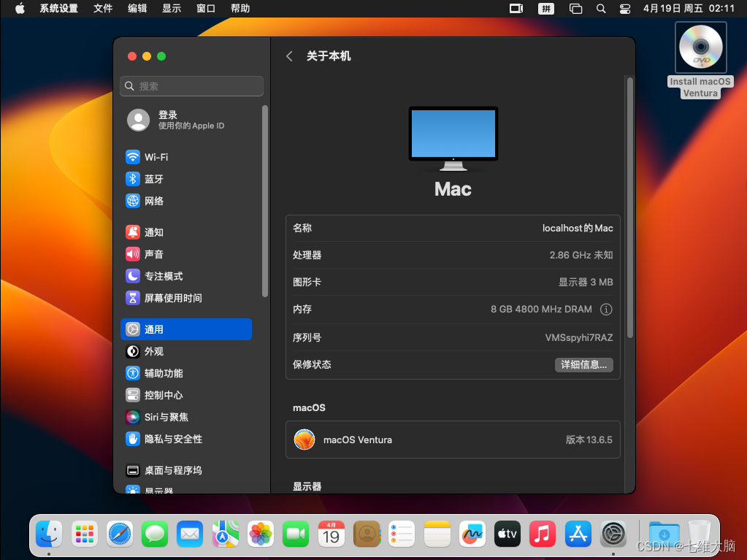The width and height of the screenshot is (747, 560).
Task: Open the 窗口 (Window) menu
Action: [x=206, y=9]
